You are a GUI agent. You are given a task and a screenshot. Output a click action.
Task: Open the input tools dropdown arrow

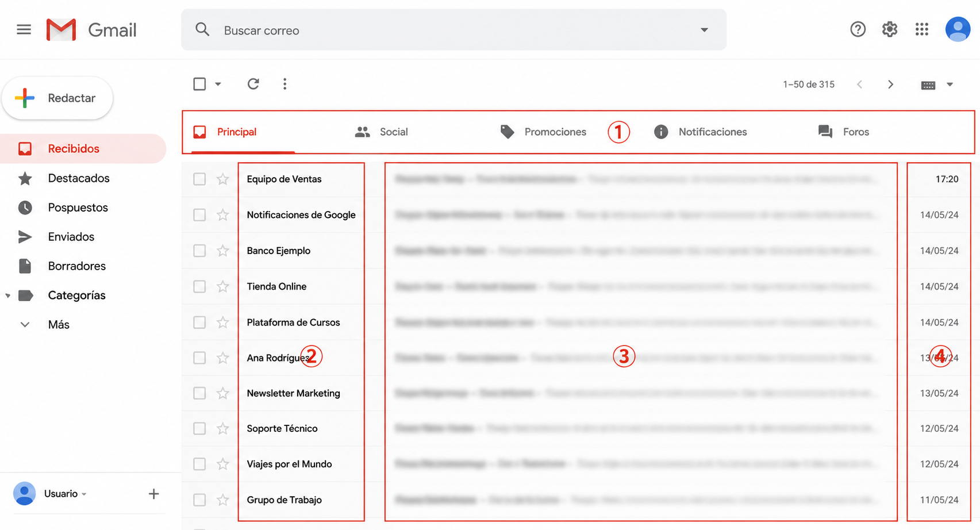(x=950, y=85)
